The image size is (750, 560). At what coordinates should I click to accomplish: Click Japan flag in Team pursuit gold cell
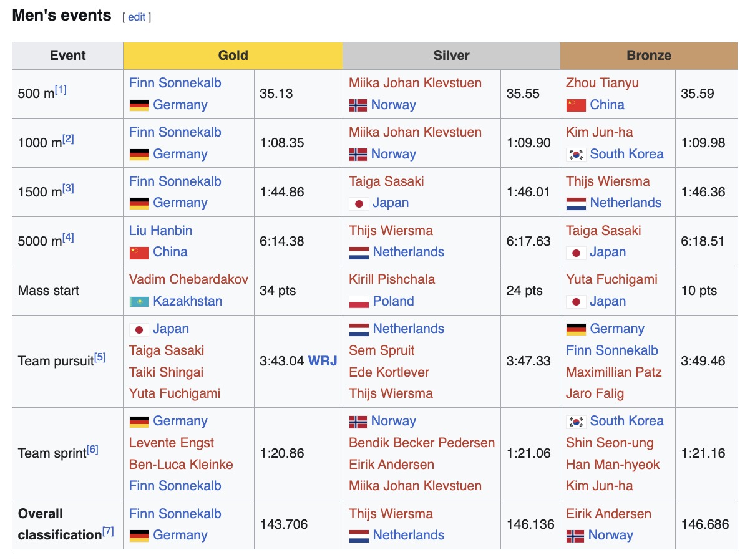(139, 329)
